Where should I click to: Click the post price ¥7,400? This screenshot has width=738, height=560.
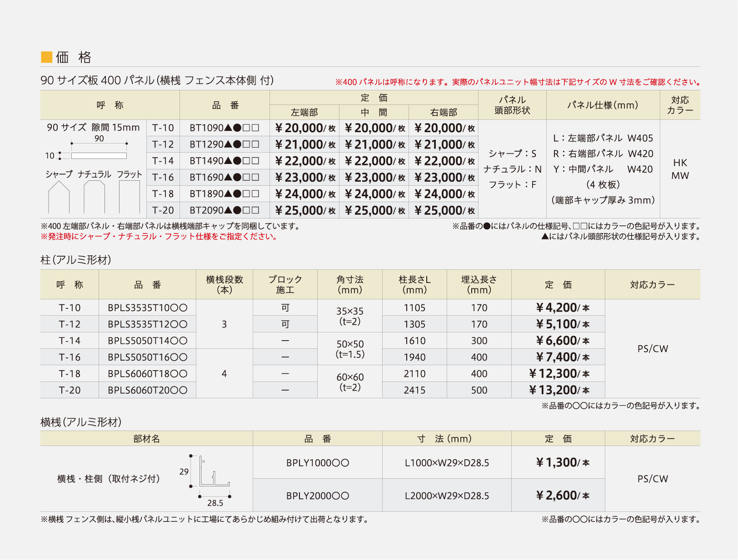point(563,357)
